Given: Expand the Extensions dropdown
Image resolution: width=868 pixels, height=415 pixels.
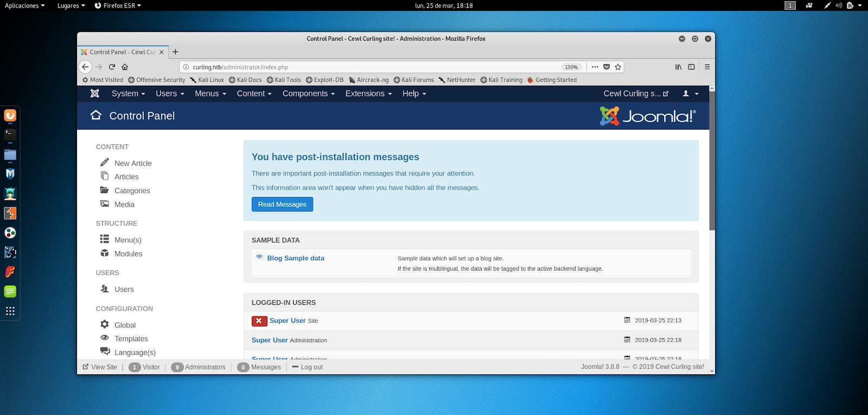Looking at the screenshot, I should coord(368,93).
